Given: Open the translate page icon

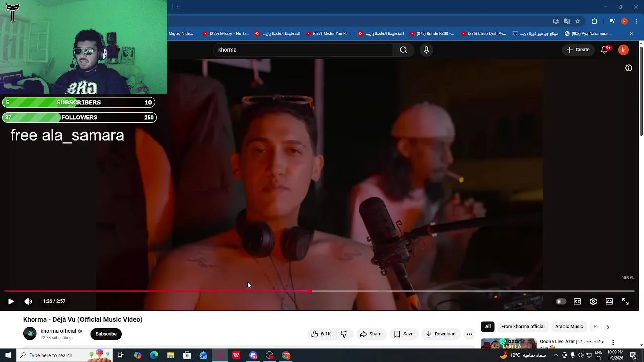Looking at the screenshot, I should 567,21.
